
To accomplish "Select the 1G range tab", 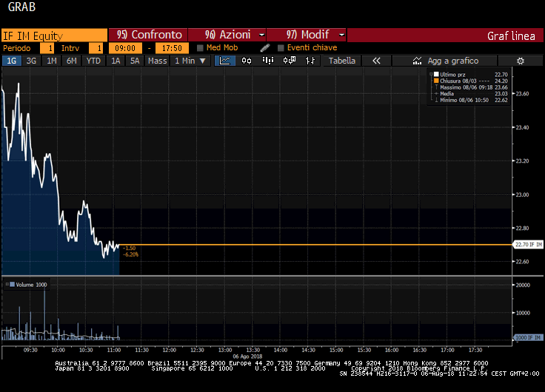I will 11,61.
